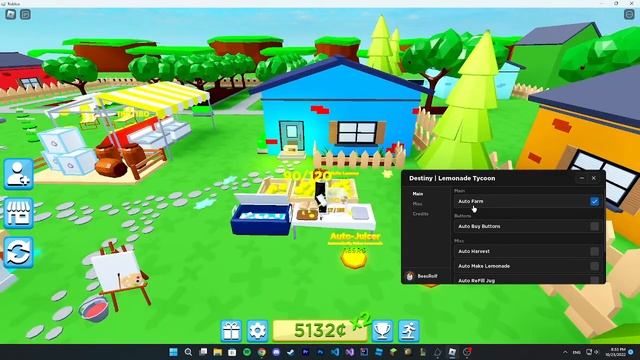This screenshot has width=640, height=360.
Task: Open the Roblox chat icon
Action: 25,14
